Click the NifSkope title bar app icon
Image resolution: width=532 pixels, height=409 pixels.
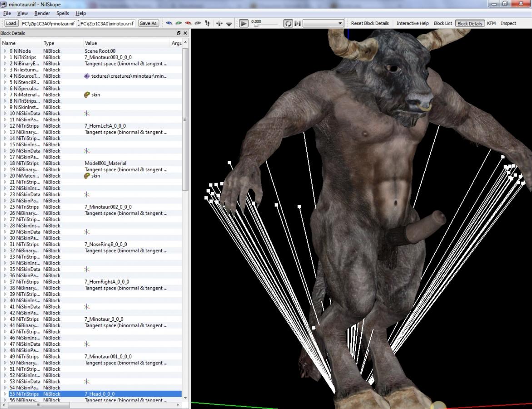tap(3, 5)
